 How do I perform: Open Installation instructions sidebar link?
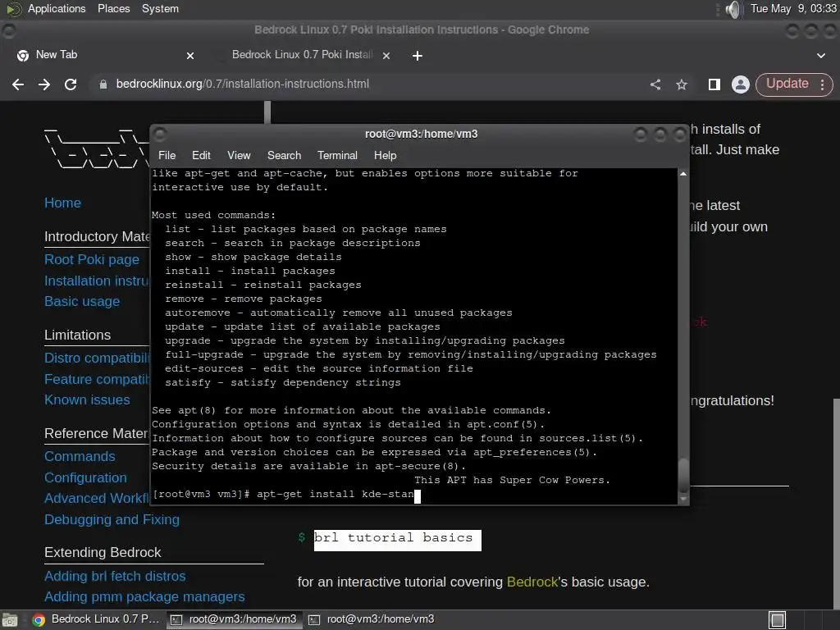pyautogui.click(x=97, y=281)
